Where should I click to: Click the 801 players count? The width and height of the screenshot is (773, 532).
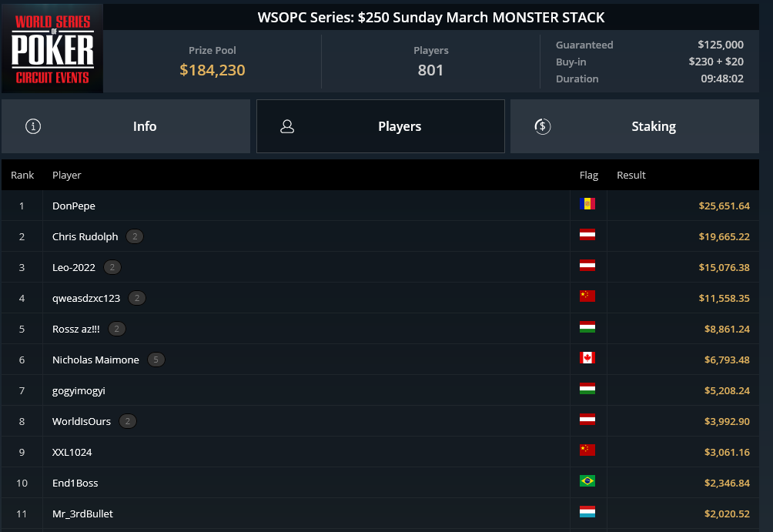click(430, 70)
